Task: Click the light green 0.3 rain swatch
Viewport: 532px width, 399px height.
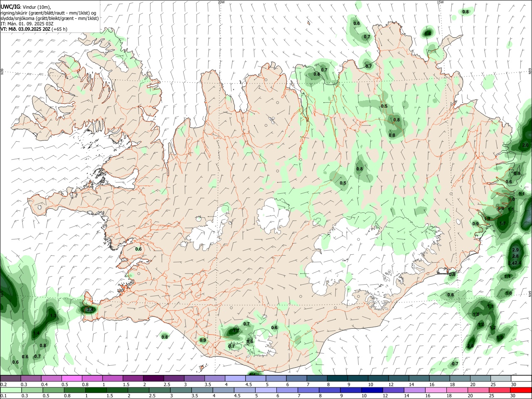Action: [32, 390]
